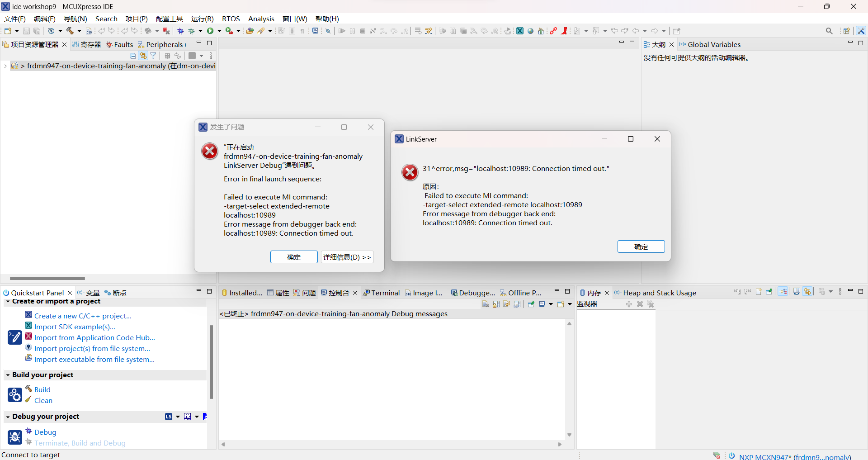The width and height of the screenshot is (868, 460).
Task: Click Import from Application Code Hub link
Action: tap(94, 337)
